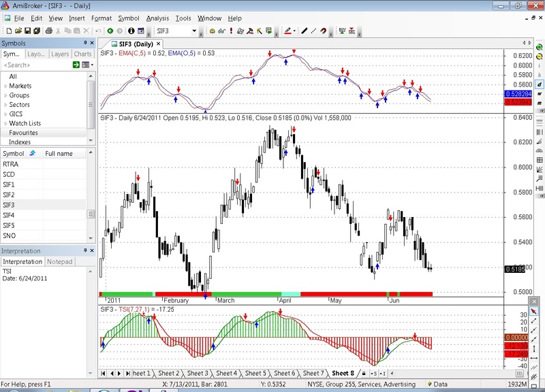Click the red 0.523943 value label

point(518,101)
